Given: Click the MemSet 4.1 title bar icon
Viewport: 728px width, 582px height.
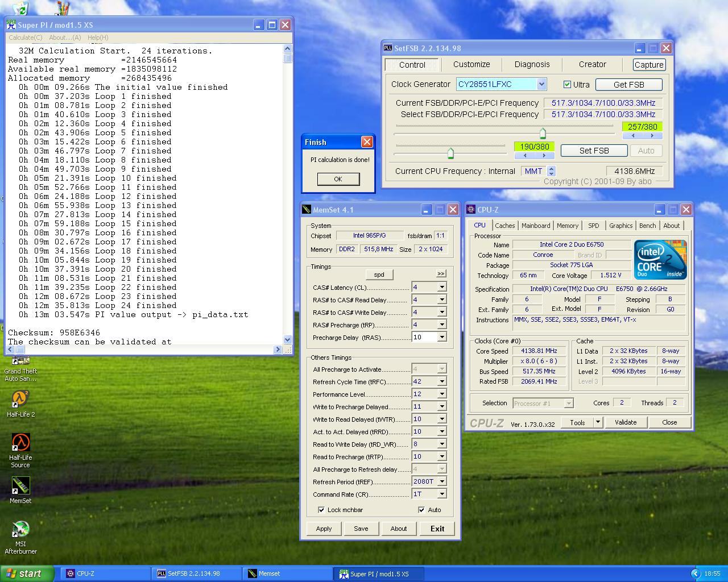Looking at the screenshot, I should 307,210.
